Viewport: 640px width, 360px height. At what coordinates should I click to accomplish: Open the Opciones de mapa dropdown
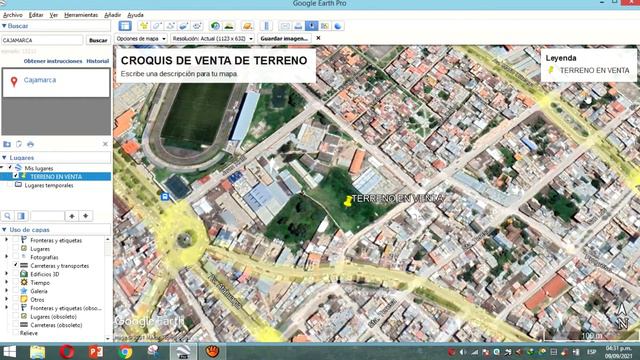coord(141,38)
